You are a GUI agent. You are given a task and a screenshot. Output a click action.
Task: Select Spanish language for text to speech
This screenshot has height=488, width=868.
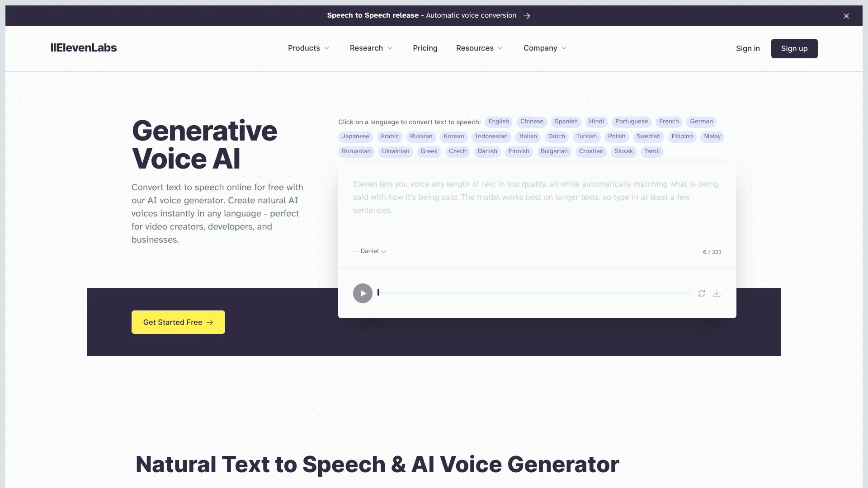click(566, 122)
